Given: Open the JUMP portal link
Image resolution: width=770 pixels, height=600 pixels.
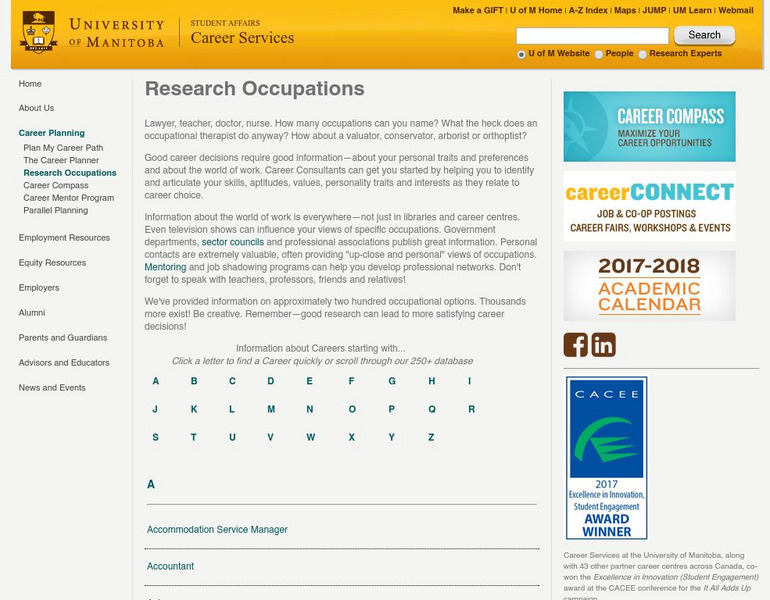Looking at the screenshot, I should tap(654, 10).
